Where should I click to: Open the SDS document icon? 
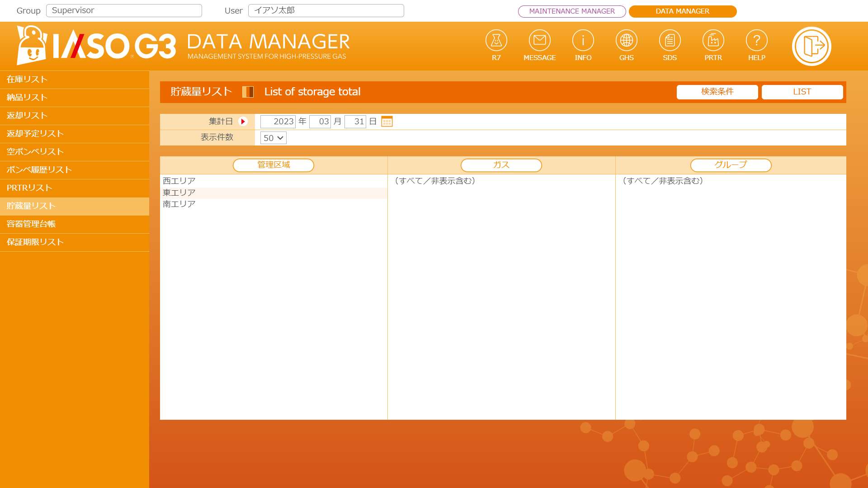coord(670,41)
